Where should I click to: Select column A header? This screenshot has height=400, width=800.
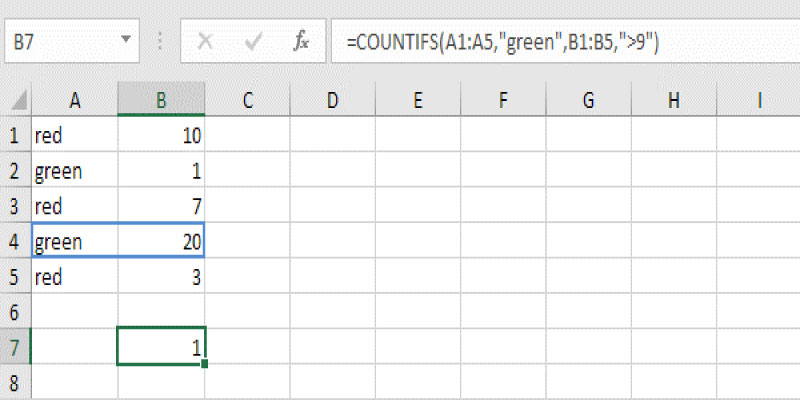(75, 100)
